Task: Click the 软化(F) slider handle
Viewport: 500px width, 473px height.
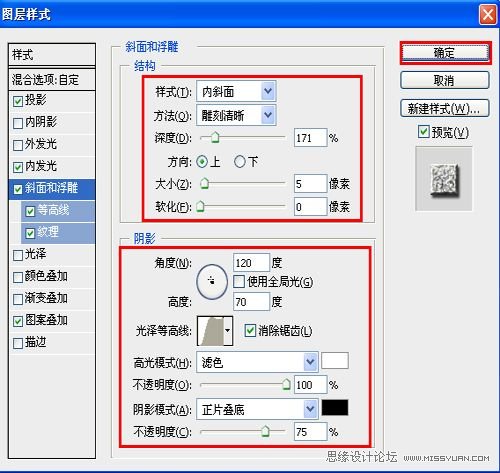Action: click(200, 206)
